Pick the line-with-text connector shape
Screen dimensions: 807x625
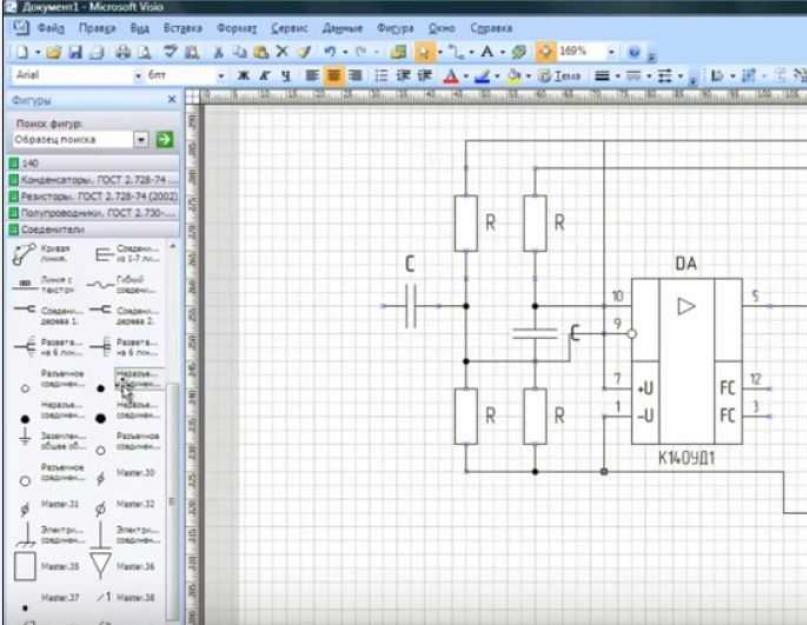point(24,284)
